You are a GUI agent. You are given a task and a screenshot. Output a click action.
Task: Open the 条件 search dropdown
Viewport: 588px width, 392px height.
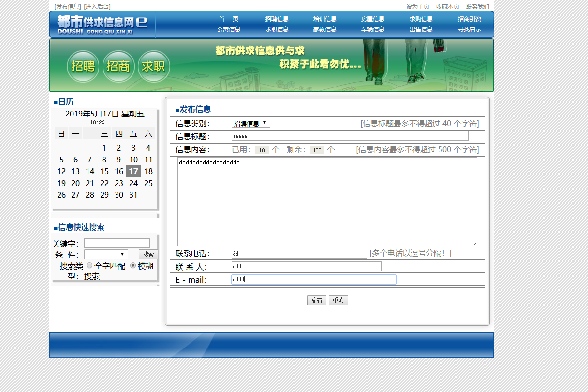click(106, 254)
